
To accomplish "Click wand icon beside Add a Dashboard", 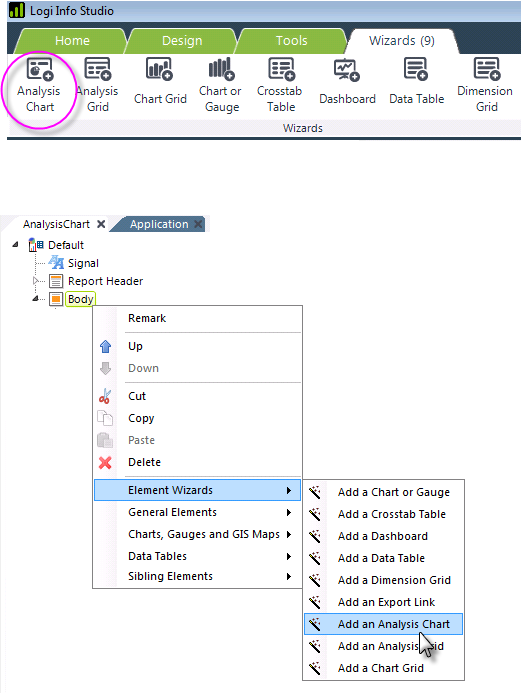I will 315,536.
